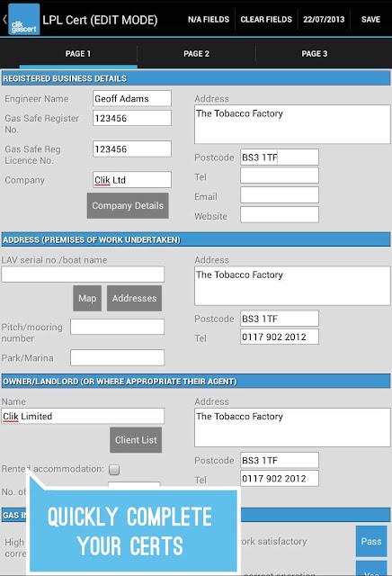Select N/A FIELDS in the action bar
Viewport: 392px width, 576px height.
209,20
